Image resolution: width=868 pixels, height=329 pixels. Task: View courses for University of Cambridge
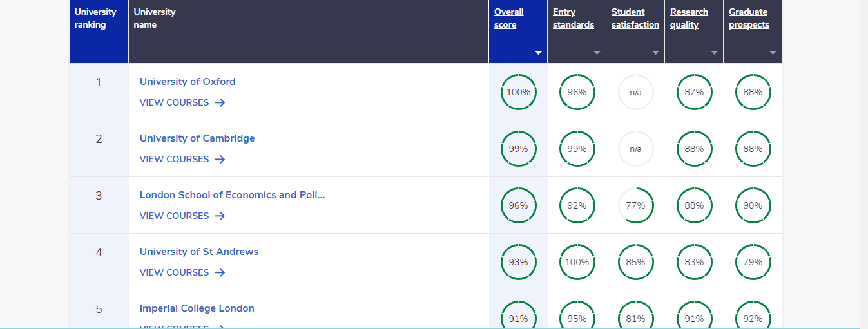[182, 159]
